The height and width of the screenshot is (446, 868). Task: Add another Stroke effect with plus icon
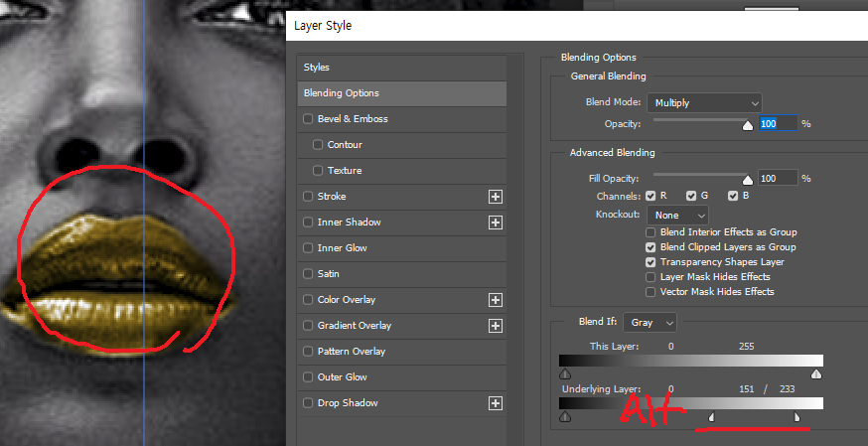coord(495,197)
